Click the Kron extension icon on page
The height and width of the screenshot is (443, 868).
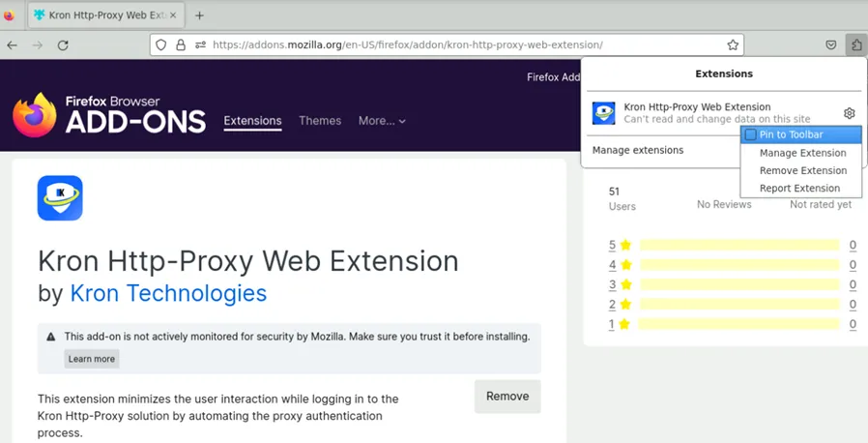coord(60,197)
